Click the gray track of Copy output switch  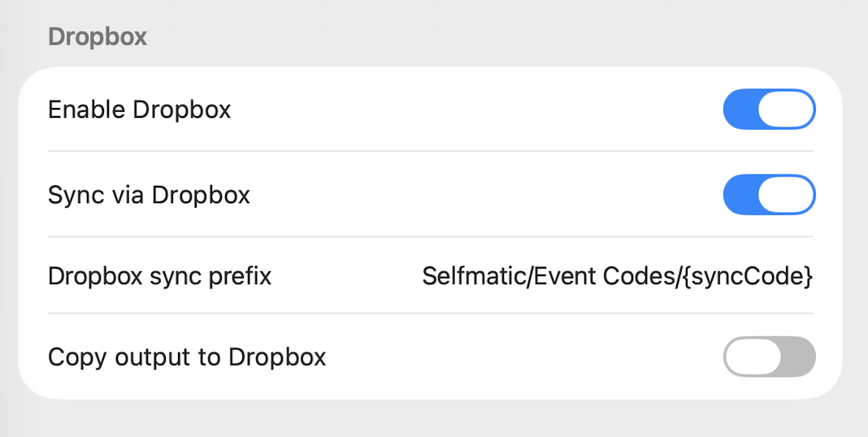click(798, 357)
